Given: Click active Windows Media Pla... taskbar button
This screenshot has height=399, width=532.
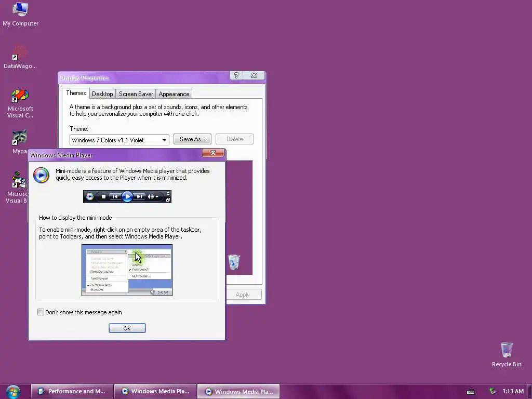Looking at the screenshot, I should [x=238, y=391].
